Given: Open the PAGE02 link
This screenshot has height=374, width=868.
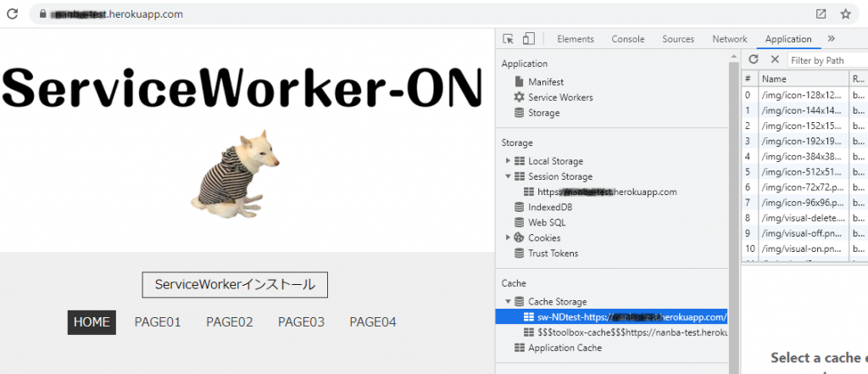Looking at the screenshot, I should click(230, 322).
